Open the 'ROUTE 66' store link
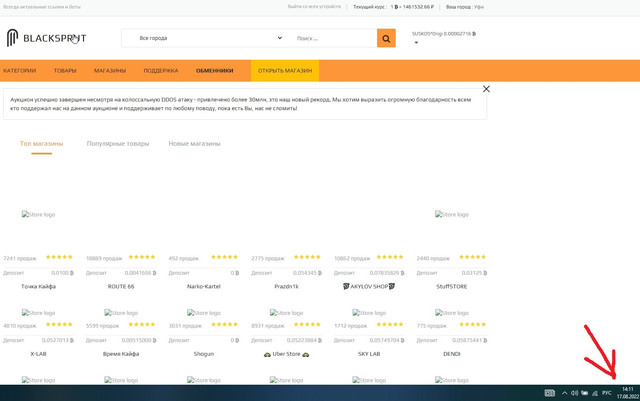The height and width of the screenshot is (401, 640). click(x=121, y=286)
